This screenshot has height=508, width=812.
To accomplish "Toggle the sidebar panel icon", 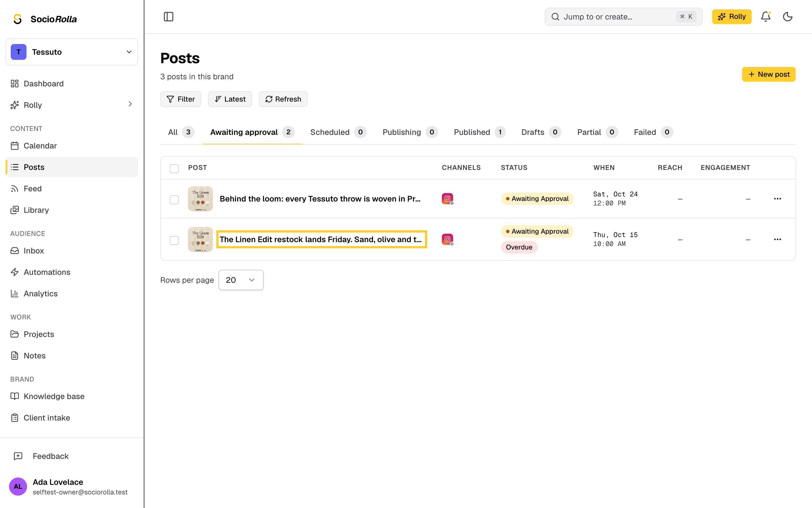I will click(168, 16).
